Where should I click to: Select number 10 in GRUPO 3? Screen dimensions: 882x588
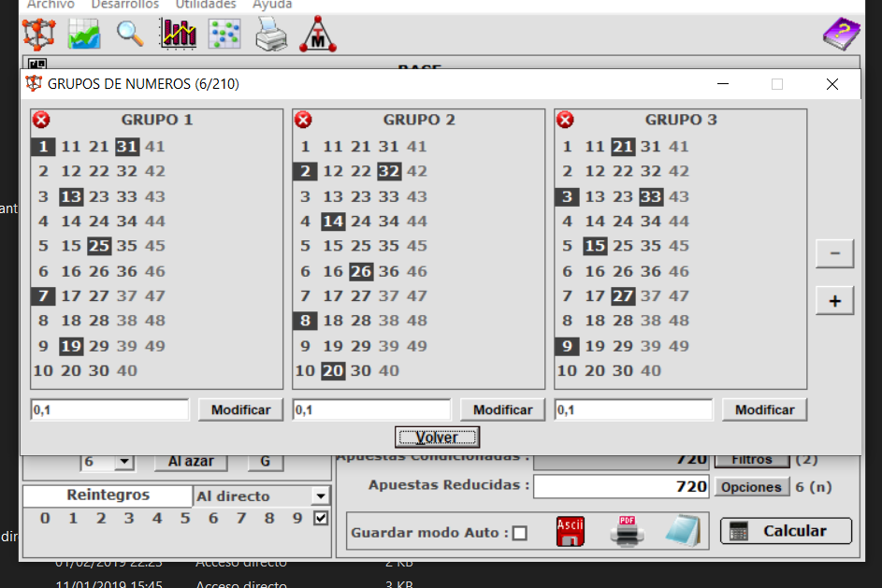click(567, 370)
